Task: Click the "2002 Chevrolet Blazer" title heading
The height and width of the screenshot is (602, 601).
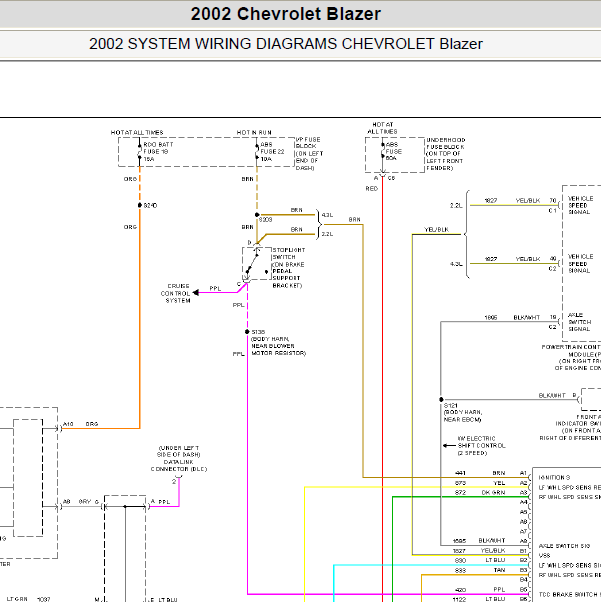Action: click(286, 14)
